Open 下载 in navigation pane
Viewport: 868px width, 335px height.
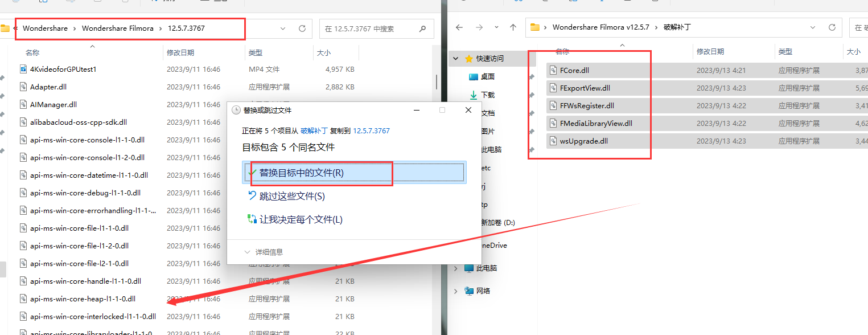click(488, 95)
